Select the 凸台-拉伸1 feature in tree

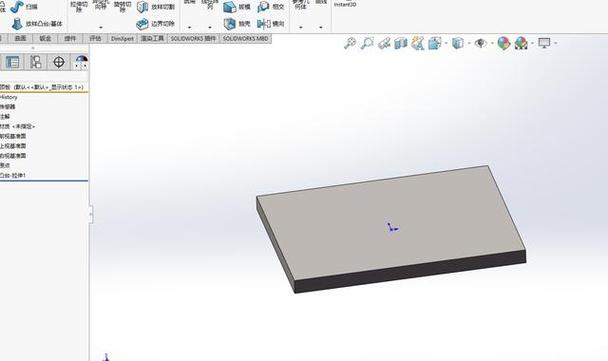13,175
